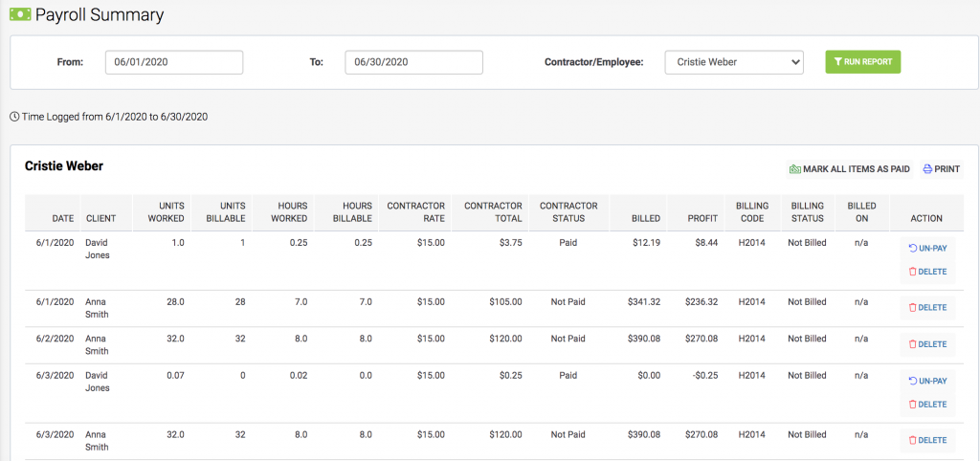This screenshot has width=980, height=461.
Task: Click David Jones in the 6/3/2020 row
Action: pyautogui.click(x=99, y=382)
